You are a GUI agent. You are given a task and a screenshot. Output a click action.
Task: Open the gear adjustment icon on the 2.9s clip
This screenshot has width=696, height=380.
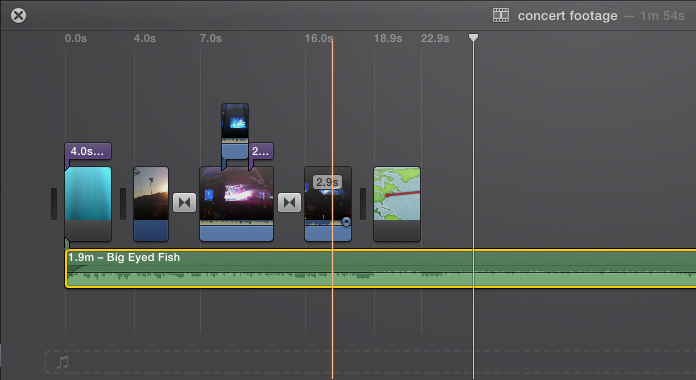346,221
